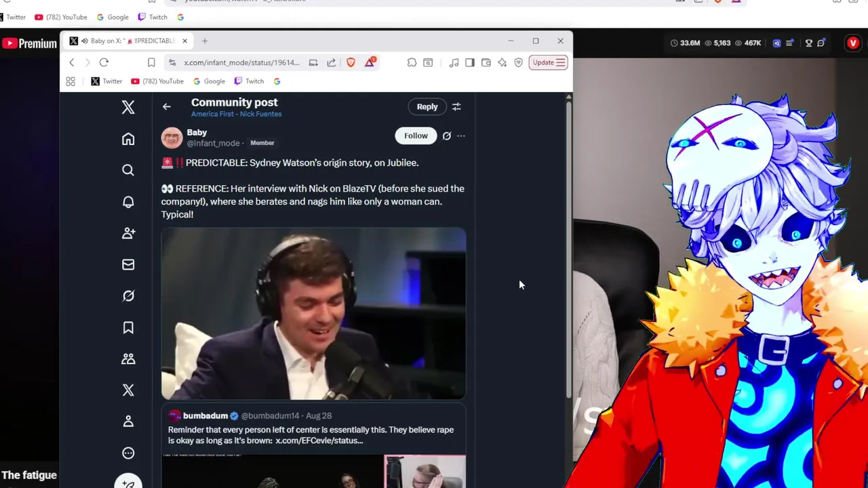Open Brave Wallet icon

486,62
